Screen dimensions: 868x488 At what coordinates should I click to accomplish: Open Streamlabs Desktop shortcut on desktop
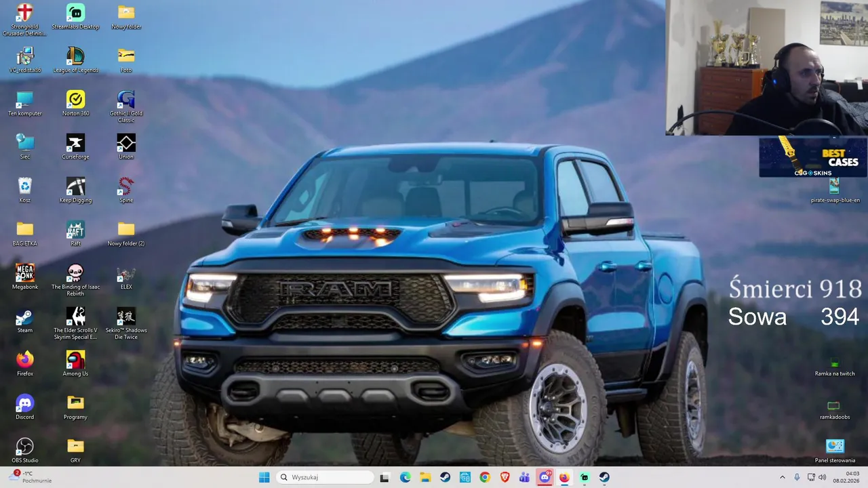click(x=75, y=16)
